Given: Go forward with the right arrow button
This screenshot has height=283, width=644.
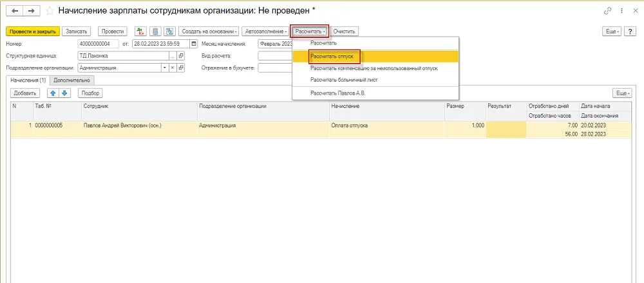Looking at the screenshot, I should (31, 11).
